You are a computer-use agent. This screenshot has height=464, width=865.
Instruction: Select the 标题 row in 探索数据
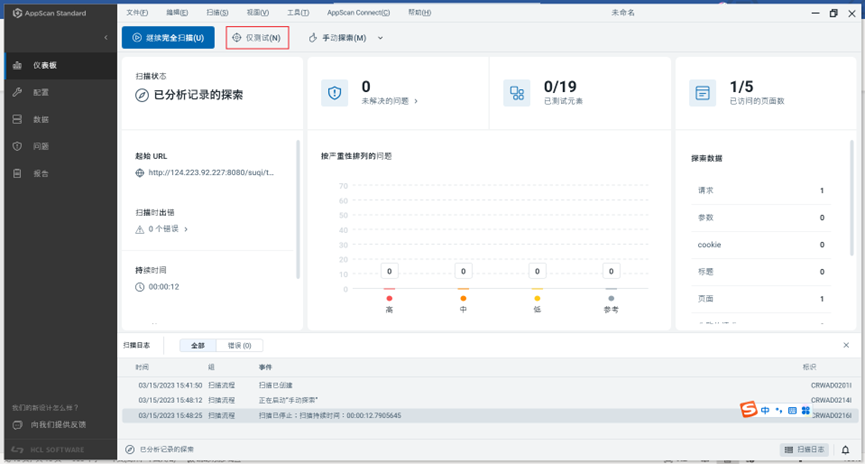point(761,271)
